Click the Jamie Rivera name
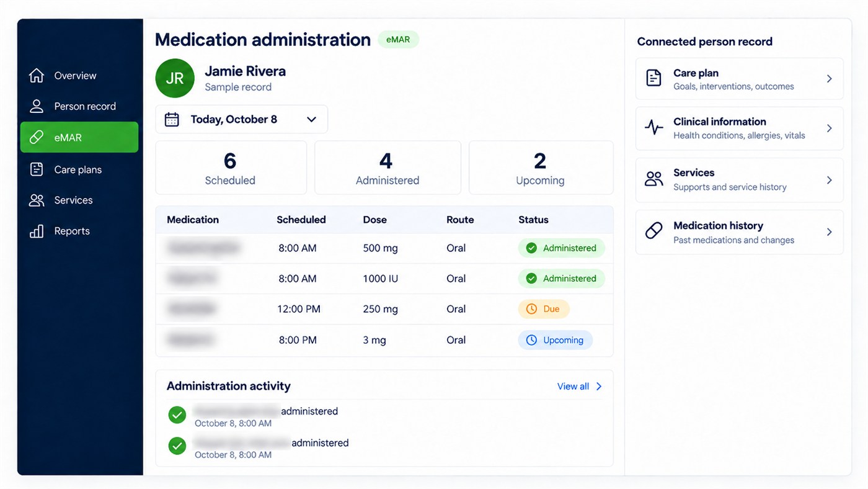 [246, 71]
